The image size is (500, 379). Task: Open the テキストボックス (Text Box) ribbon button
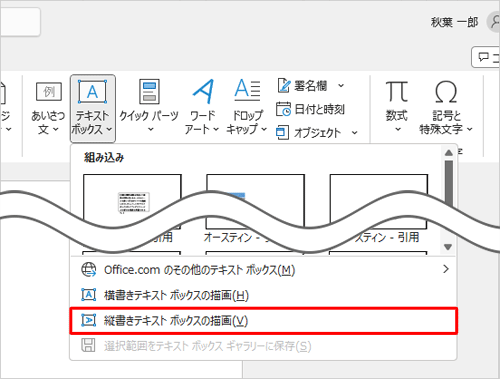coord(93,108)
